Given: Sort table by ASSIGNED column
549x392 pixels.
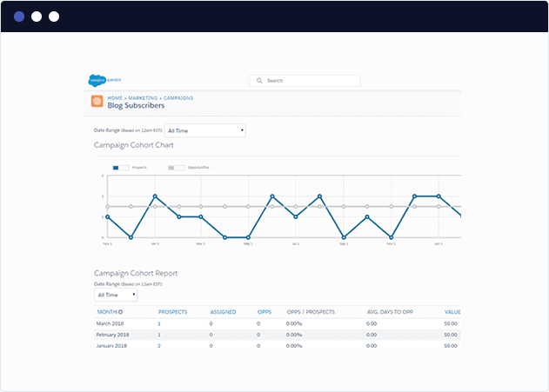Looking at the screenshot, I should coord(223,312).
